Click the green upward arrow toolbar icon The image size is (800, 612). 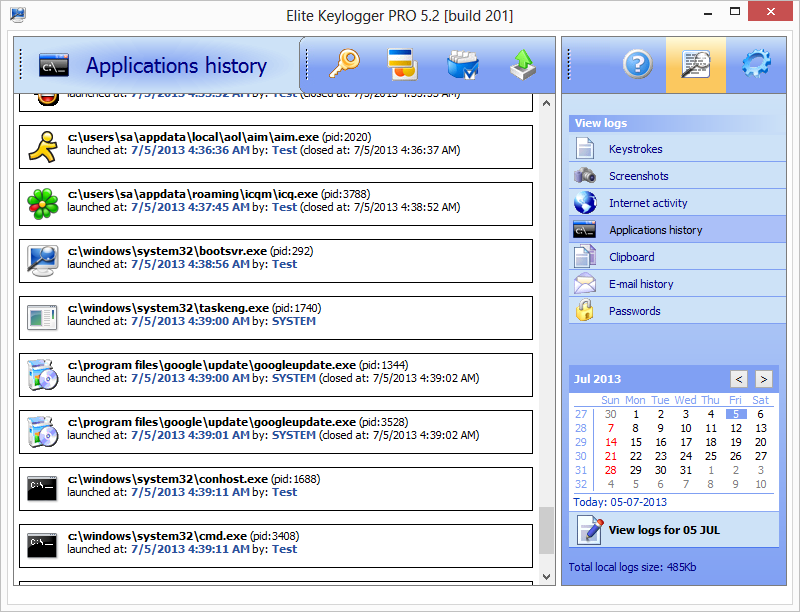click(x=522, y=65)
